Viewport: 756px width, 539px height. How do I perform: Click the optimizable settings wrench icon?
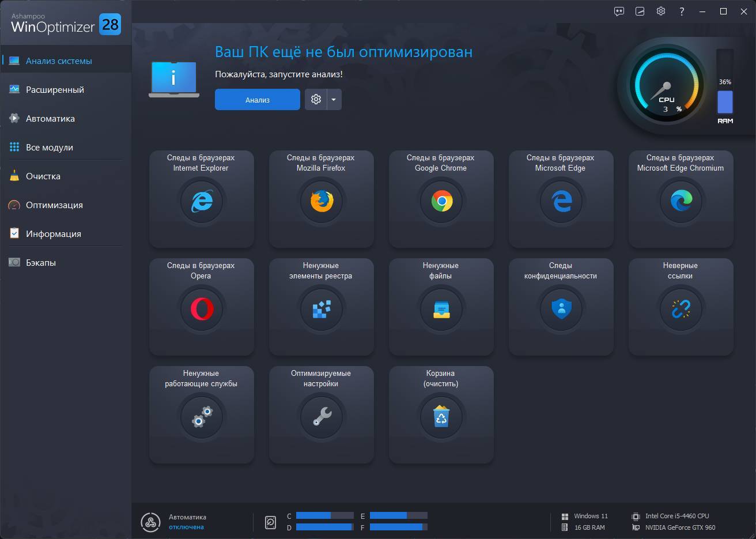pos(322,417)
